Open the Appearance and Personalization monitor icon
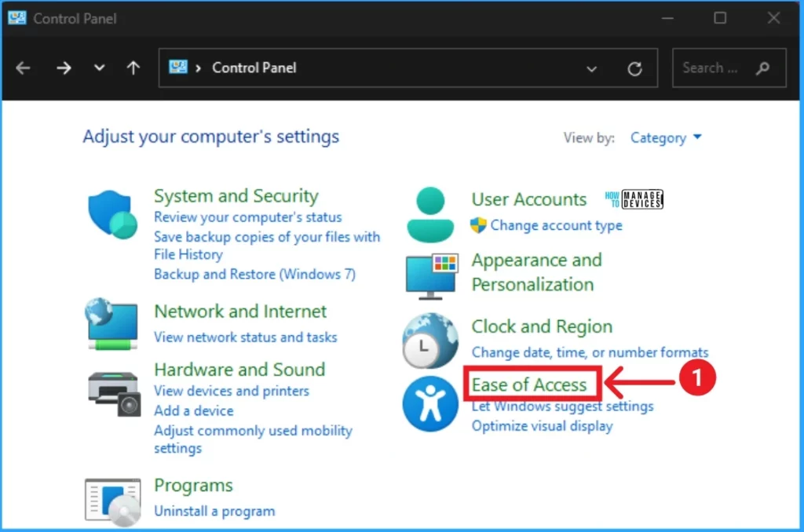This screenshot has width=804, height=532. (x=431, y=276)
